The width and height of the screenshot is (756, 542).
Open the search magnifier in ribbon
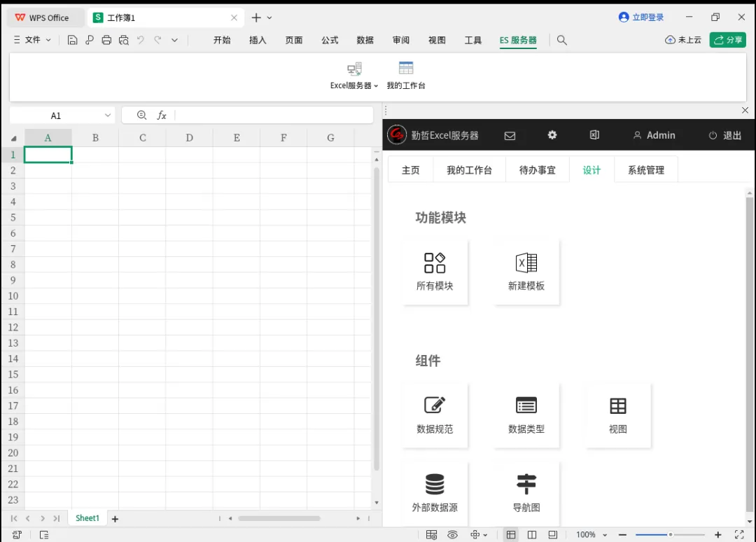pos(561,40)
